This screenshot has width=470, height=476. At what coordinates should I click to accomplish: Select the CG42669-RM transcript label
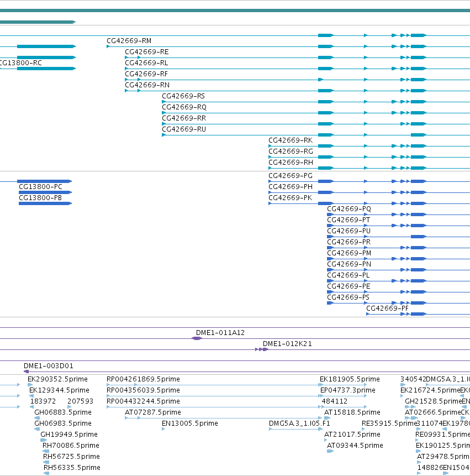pos(129,41)
